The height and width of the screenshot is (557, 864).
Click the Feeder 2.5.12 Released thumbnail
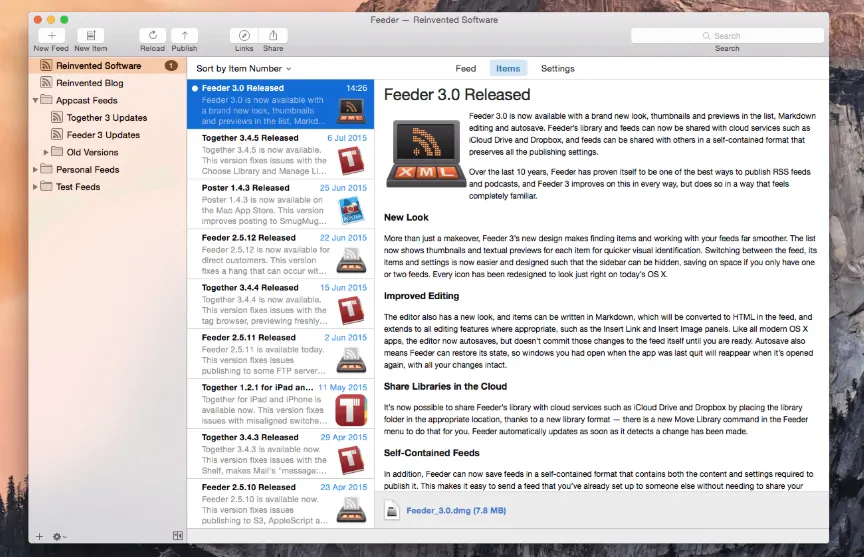pyautogui.click(x=351, y=260)
